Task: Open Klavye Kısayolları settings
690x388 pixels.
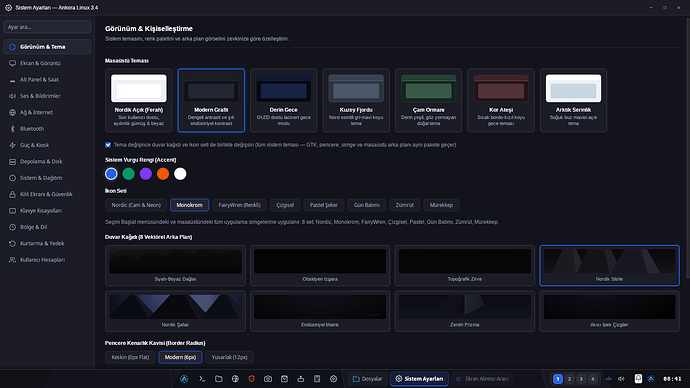Action: coord(47,211)
